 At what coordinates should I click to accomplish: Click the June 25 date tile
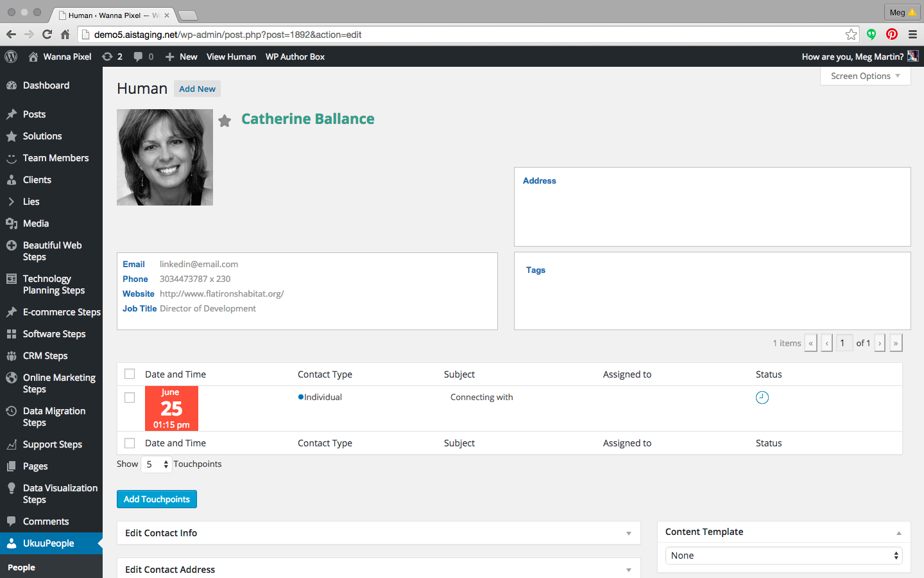pos(171,408)
